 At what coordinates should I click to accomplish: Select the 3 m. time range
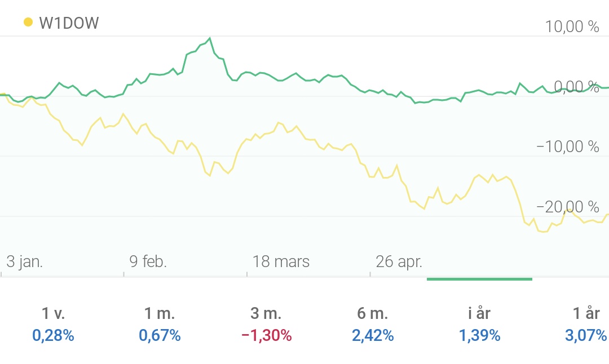[266, 313]
